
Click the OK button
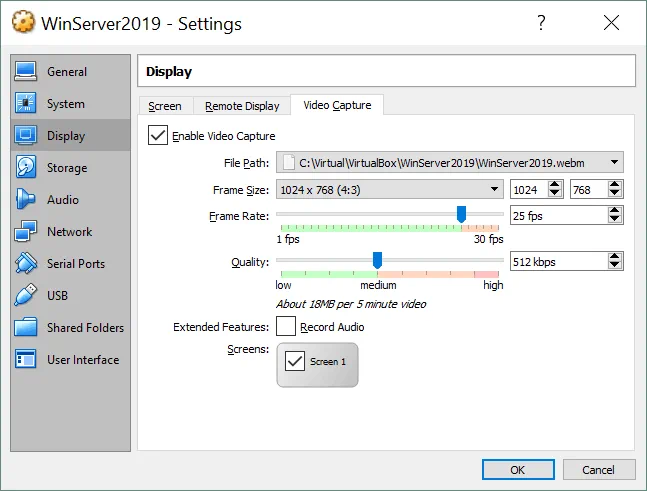coord(517,470)
